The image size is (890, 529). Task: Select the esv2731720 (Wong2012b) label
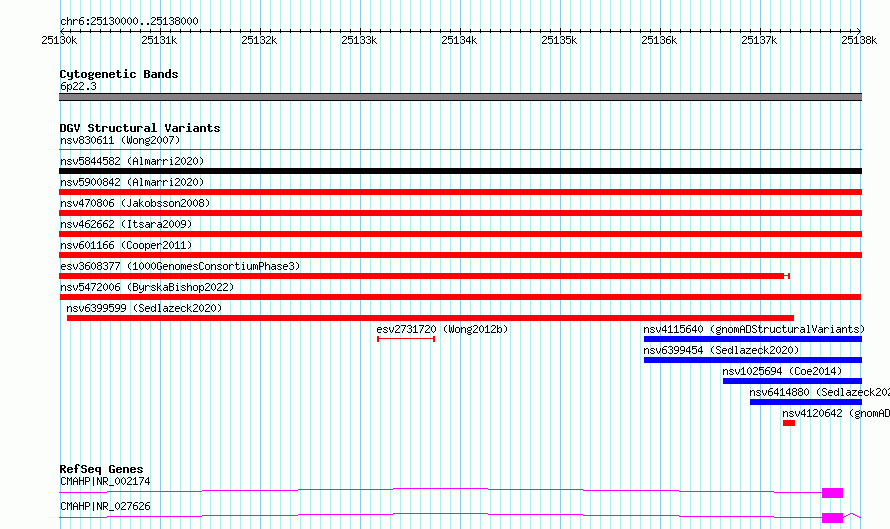[x=442, y=329]
